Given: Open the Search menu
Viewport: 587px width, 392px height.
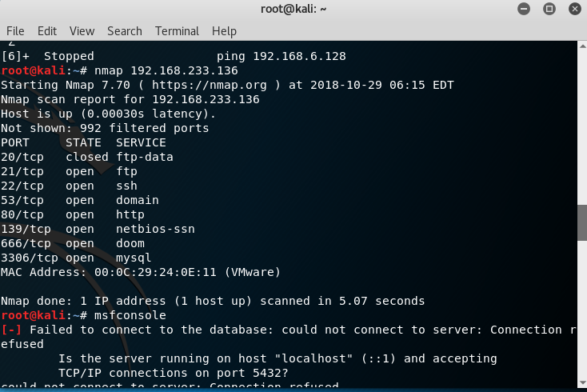Looking at the screenshot, I should coord(125,31).
